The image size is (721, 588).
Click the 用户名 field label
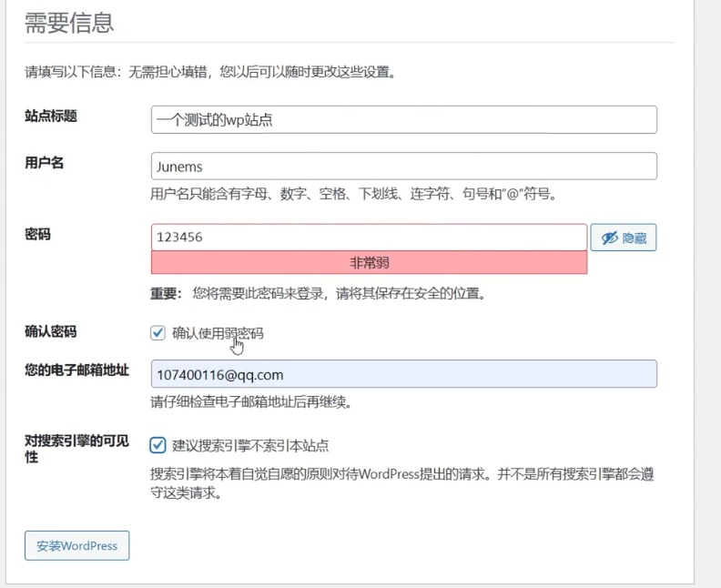[45, 163]
